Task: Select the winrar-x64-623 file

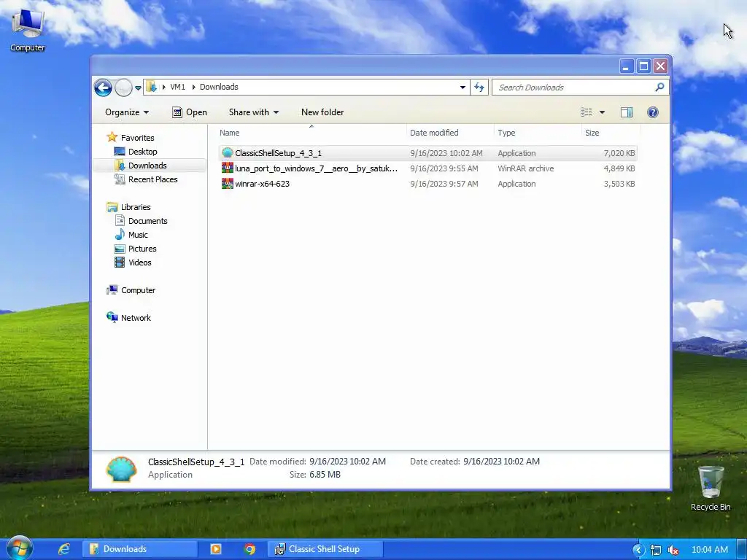Action: (427, 184)
